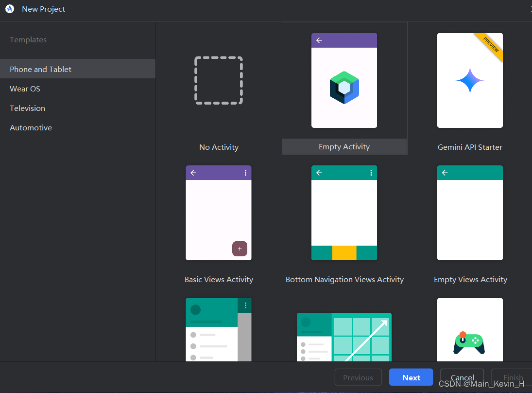This screenshot has width=532, height=393.
Task: Choose the Gemini API Starter preview thumbnail
Action: point(470,81)
